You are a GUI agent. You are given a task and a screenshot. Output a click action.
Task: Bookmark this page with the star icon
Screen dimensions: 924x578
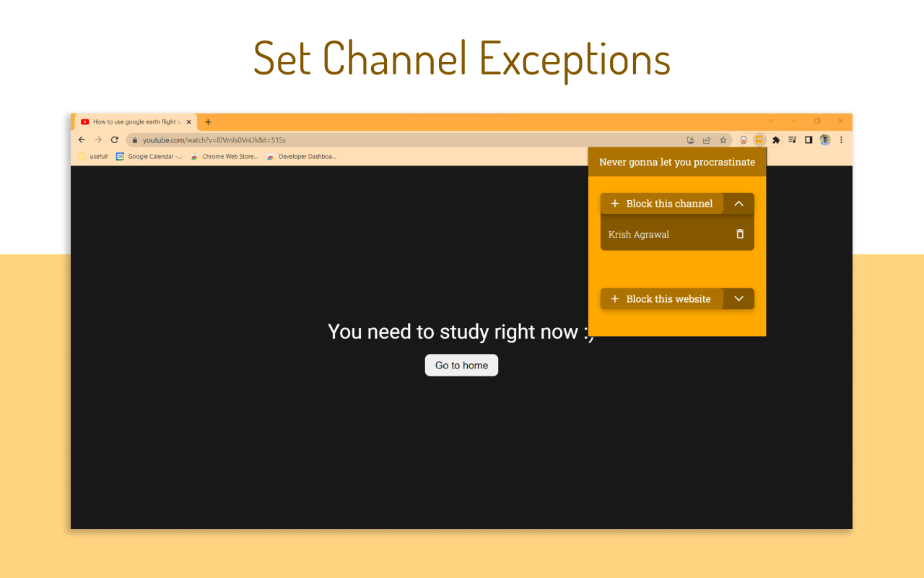pos(723,140)
